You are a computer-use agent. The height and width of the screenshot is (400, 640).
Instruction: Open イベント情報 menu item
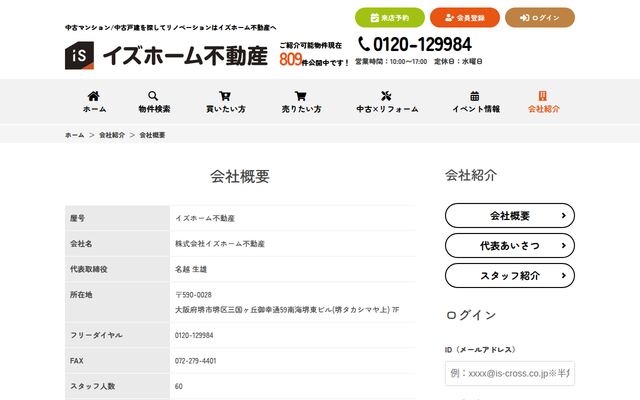[476, 109]
